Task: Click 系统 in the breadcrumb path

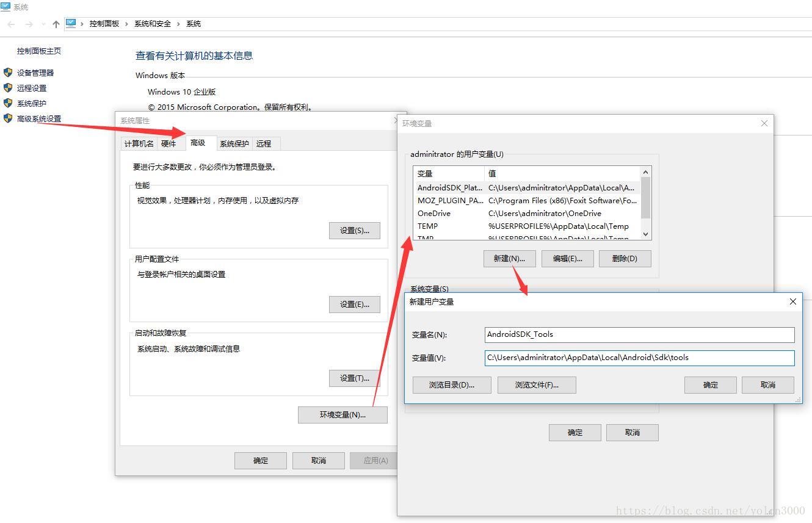Action: tap(194, 24)
